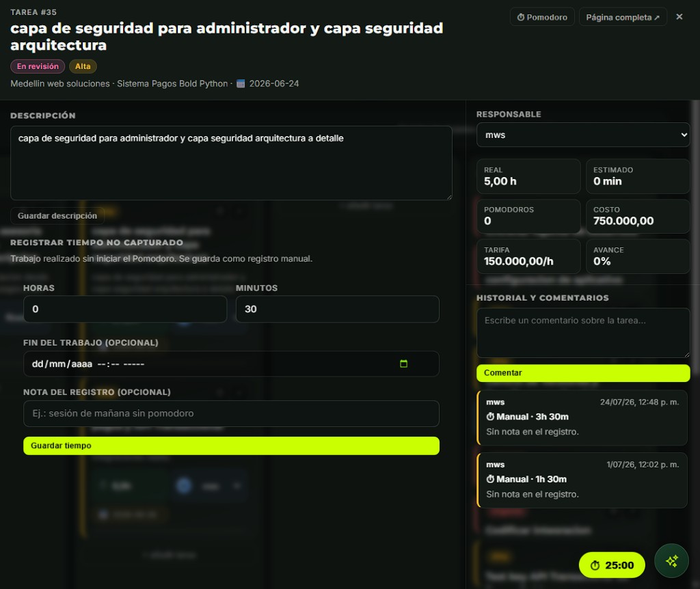Screen dimensions: 700x589
Task: Focus the Nota del registro field
Action: tap(231, 413)
